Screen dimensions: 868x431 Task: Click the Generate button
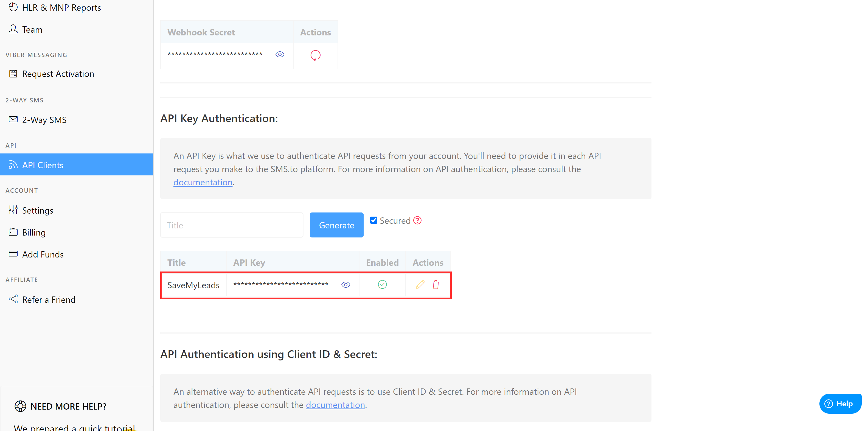336,225
